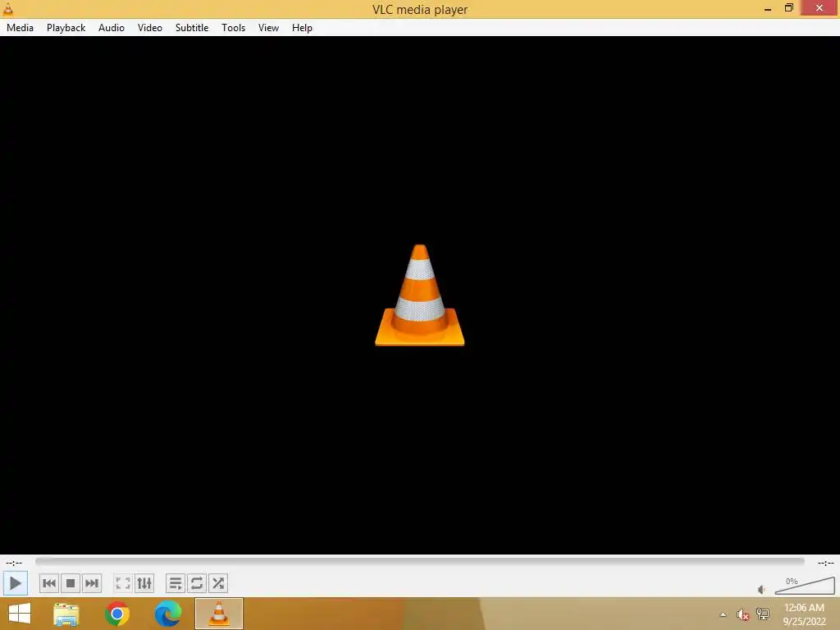
Task: Open the Help menu
Action: pyautogui.click(x=302, y=28)
